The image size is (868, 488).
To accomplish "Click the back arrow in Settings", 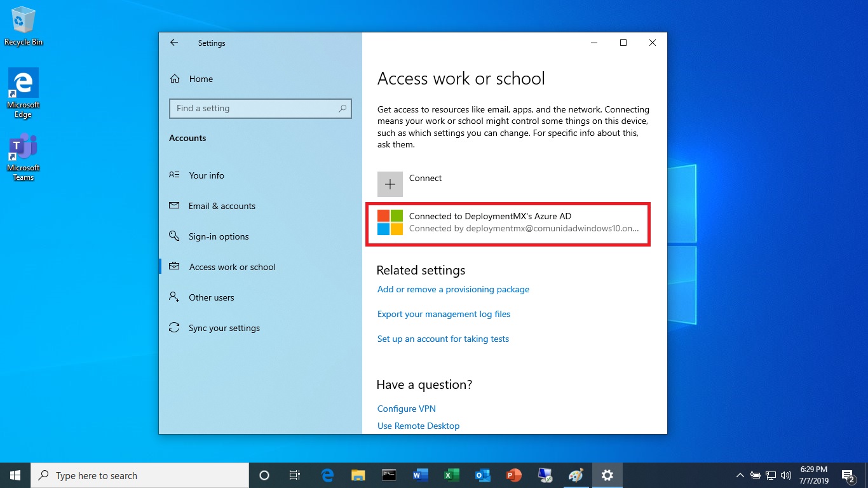I will tap(173, 43).
